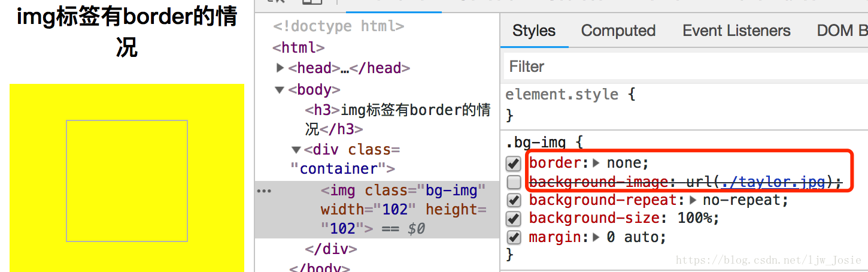Open the DOM Breakpoints tab

coord(842,31)
